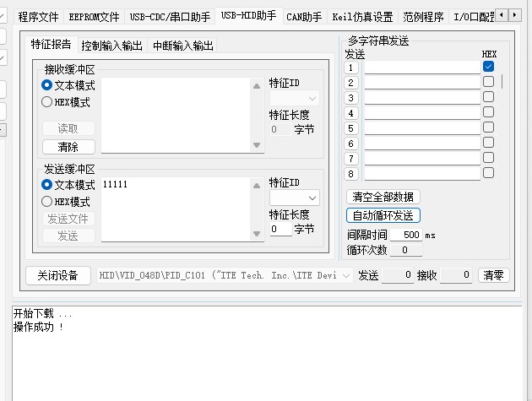
Task: Click send button number 2
Action: (x=350, y=83)
